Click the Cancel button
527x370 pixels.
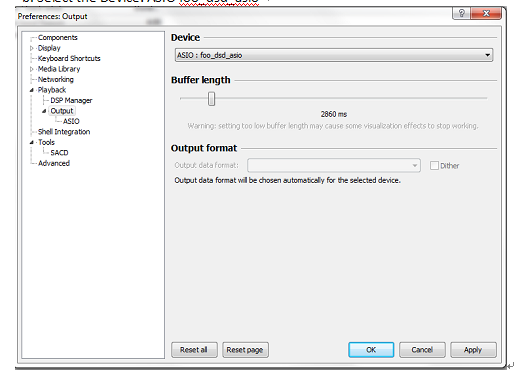click(422, 350)
